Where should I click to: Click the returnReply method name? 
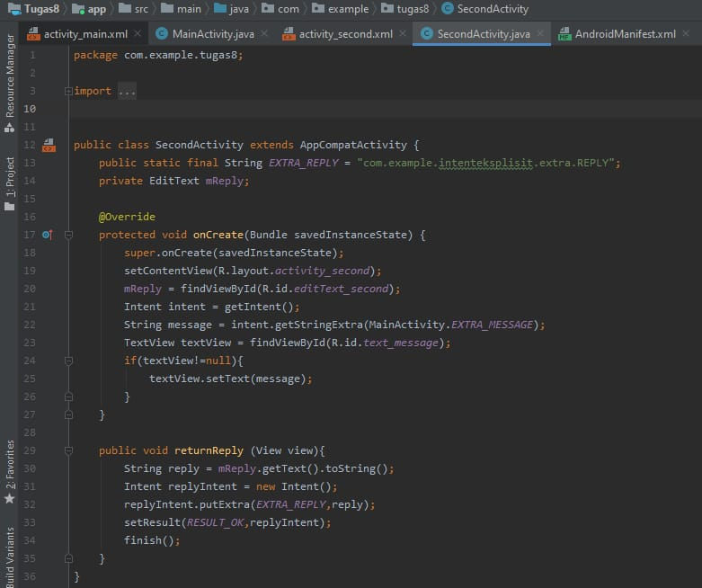point(209,450)
